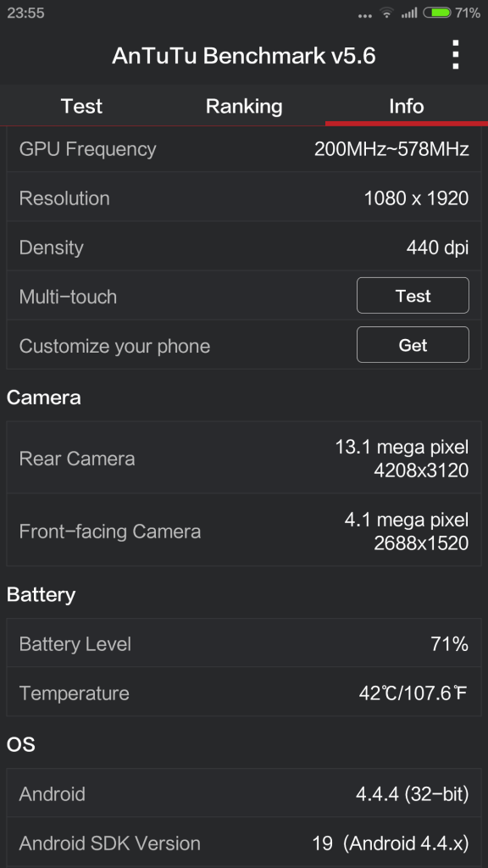Tap the AnTuTu Benchmark v5.6 title
488x868 pixels.
pos(244,56)
